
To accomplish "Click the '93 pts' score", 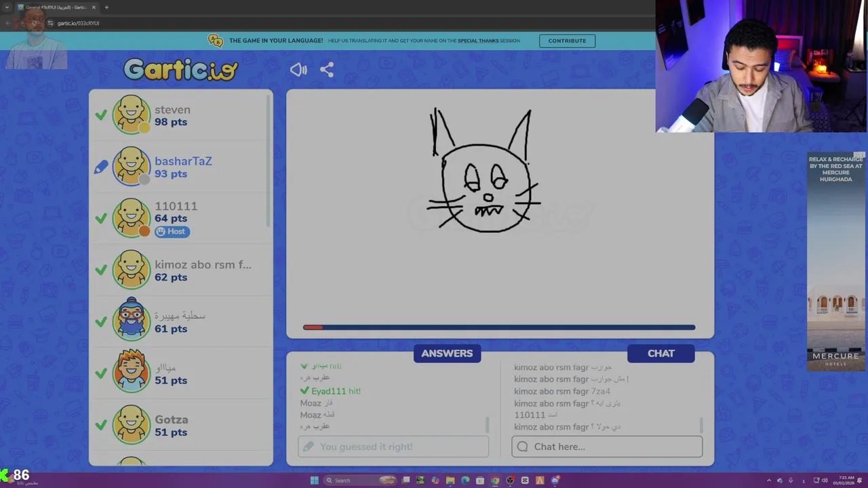I will pyautogui.click(x=171, y=174).
